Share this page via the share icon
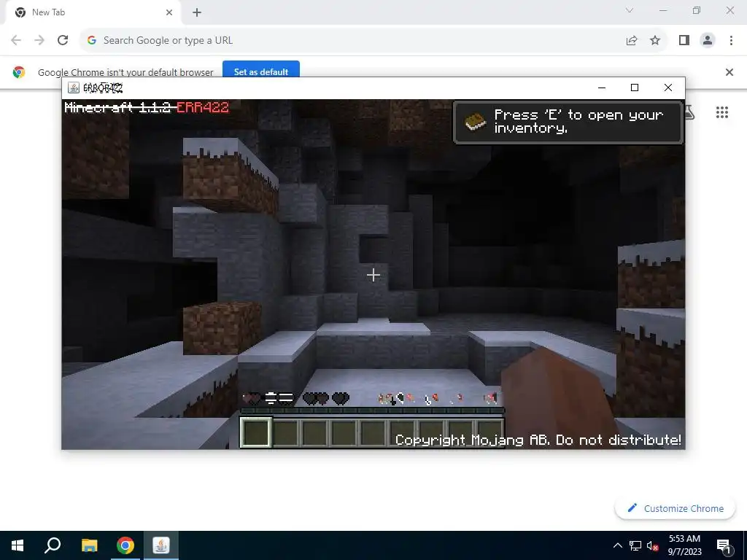Screen dimensions: 747x560 (632, 41)
